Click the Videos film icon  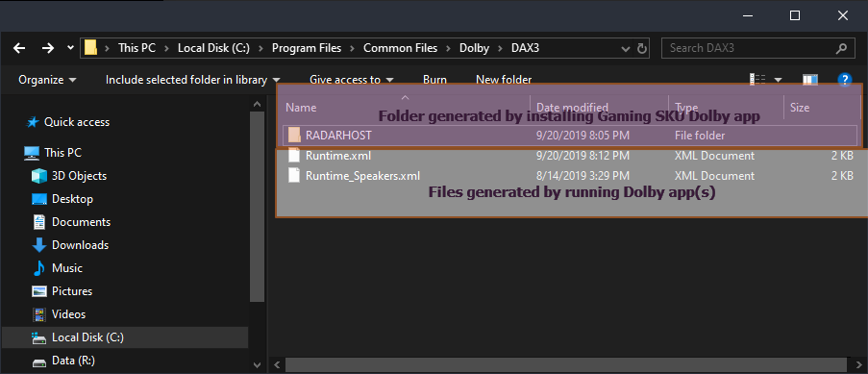pyautogui.click(x=39, y=314)
